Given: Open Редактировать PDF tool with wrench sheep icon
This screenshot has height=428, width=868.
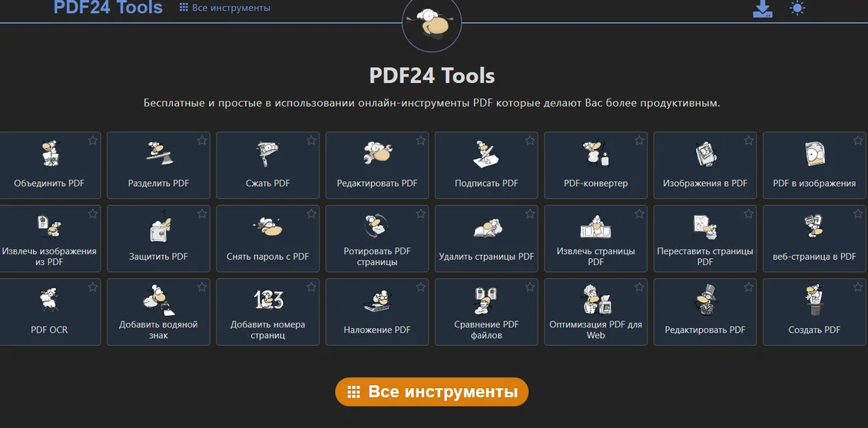Looking at the screenshot, I should point(377,153).
